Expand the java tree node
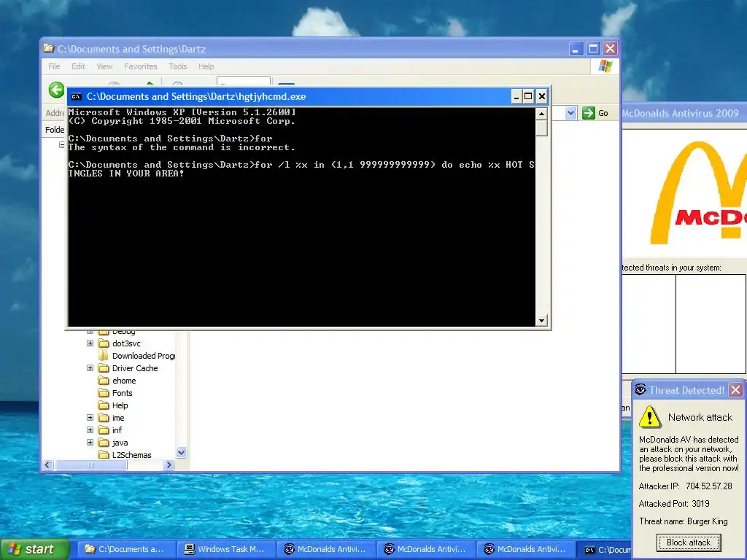This screenshot has width=747, height=560. tap(90, 442)
